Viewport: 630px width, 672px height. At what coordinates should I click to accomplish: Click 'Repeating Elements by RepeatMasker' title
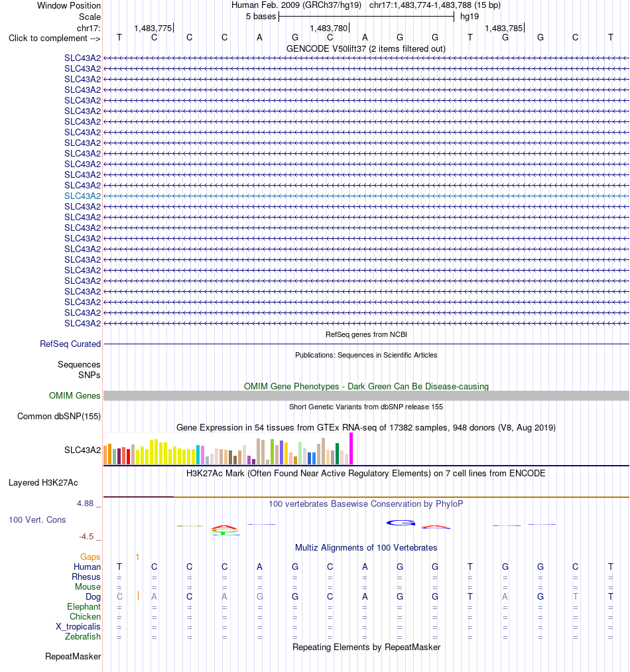pyautogui.click(x=366, y=647)
